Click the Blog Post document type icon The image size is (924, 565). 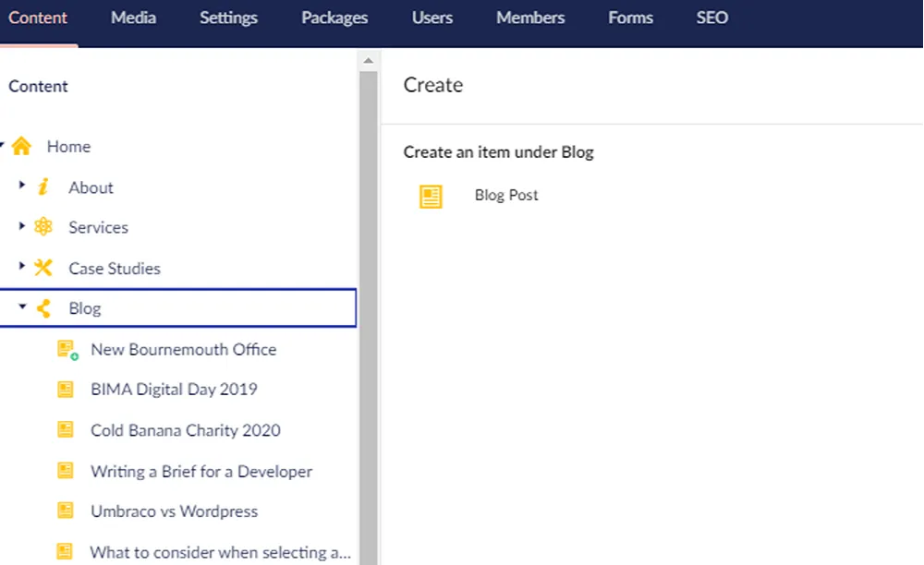(x=431, y=197)
